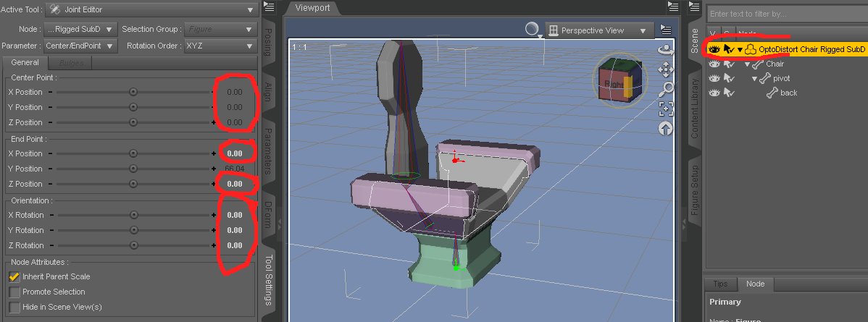
Task: Select the back bone in Scene tree
Action: (788, 93)
